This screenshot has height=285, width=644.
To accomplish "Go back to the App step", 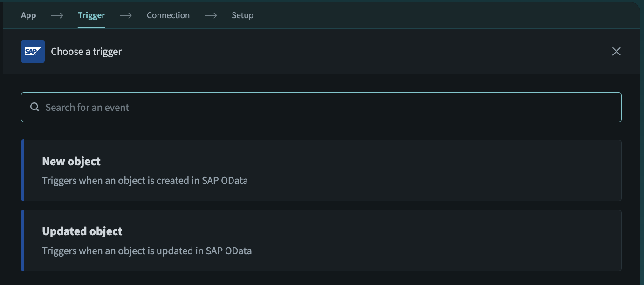I will [x=28, y=15].
